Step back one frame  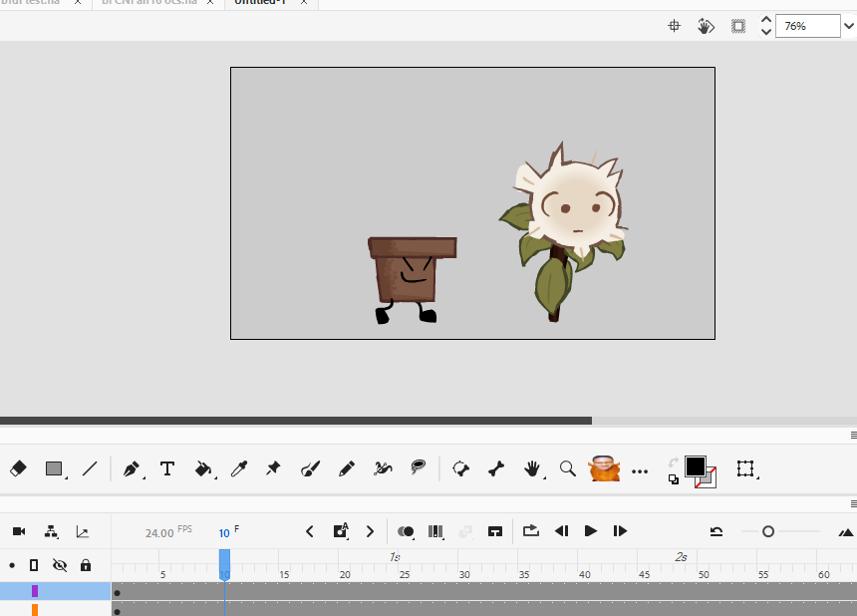(561, 530)
